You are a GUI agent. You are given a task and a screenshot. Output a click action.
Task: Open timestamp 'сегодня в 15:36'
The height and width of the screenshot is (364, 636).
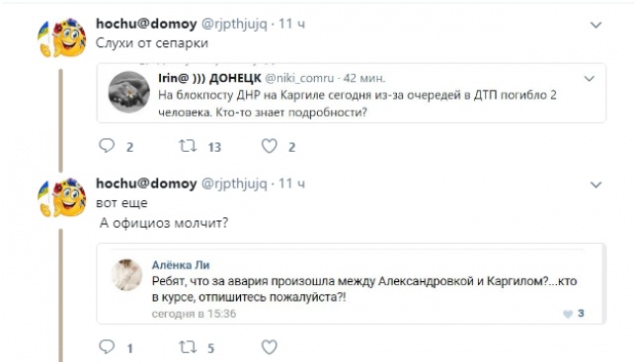[x=194, y=314]
